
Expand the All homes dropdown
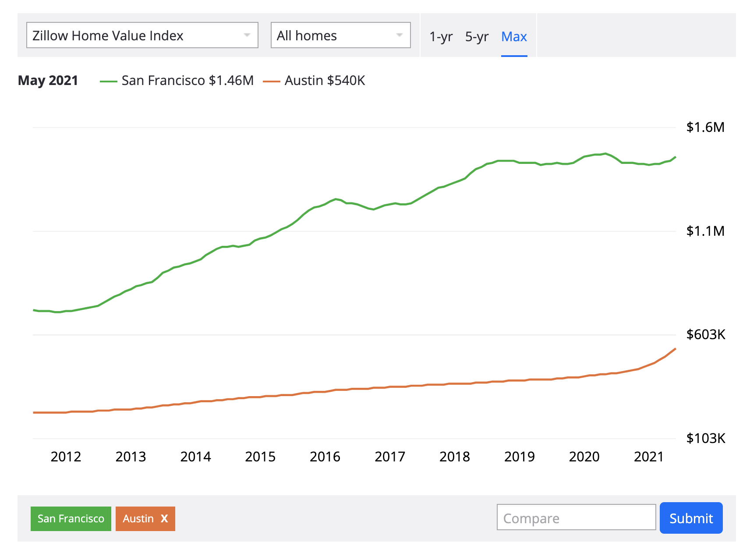[x=340, y=35]
